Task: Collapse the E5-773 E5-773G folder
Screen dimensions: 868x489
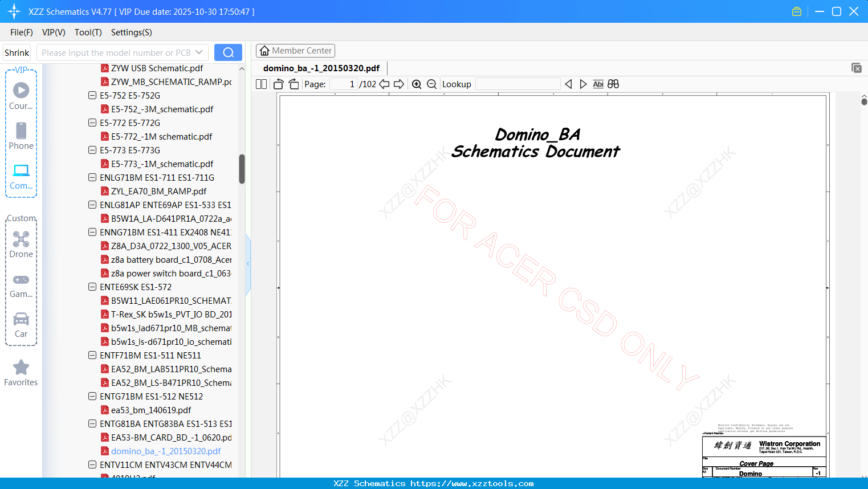Action: 92,150
